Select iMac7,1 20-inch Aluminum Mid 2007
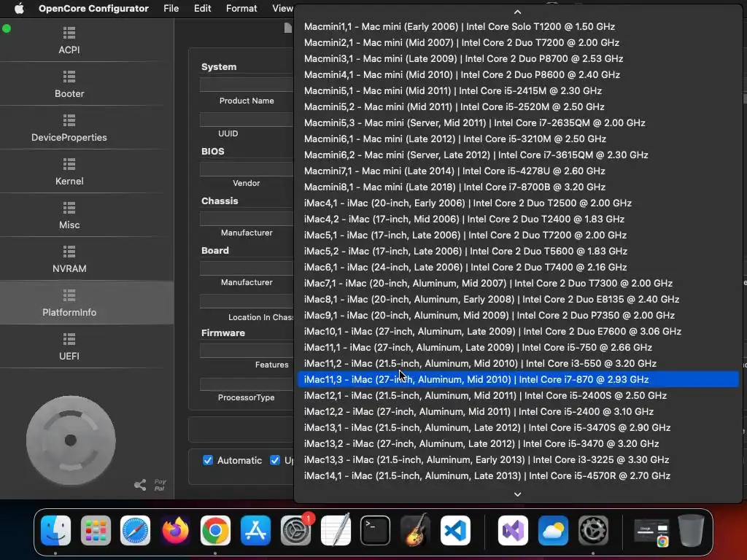Viewport: 747px width, 560px height. click(518, 284)
